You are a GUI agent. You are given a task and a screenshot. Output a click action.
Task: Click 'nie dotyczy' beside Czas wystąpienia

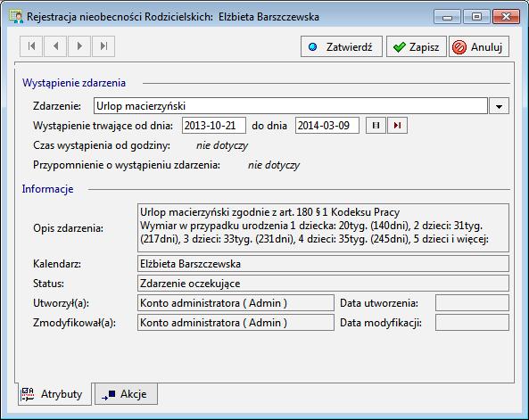[x=222, y=145]
